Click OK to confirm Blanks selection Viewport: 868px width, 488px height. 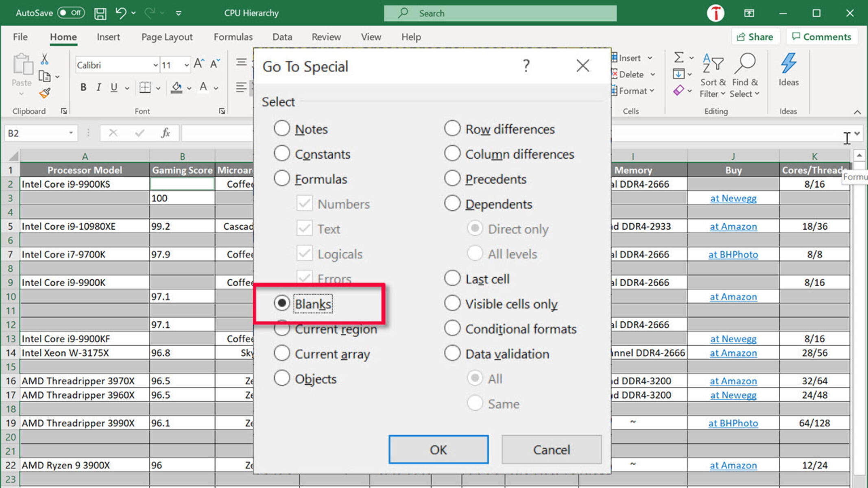[x=438, y=449]
